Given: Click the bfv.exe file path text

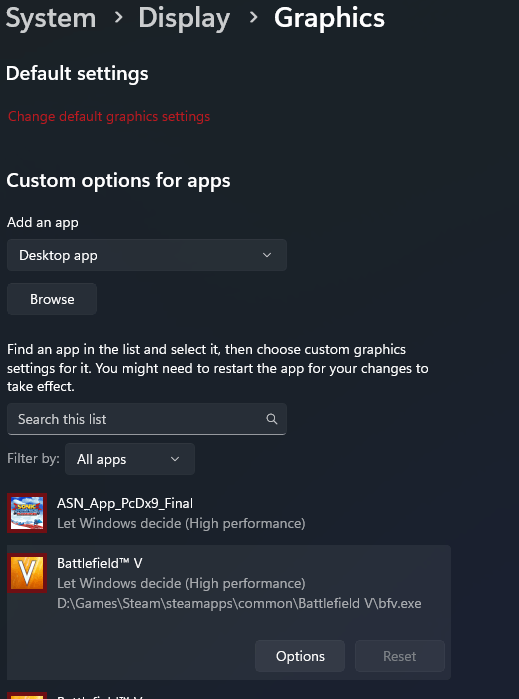Looking at the screenshot, I should 239,603.
